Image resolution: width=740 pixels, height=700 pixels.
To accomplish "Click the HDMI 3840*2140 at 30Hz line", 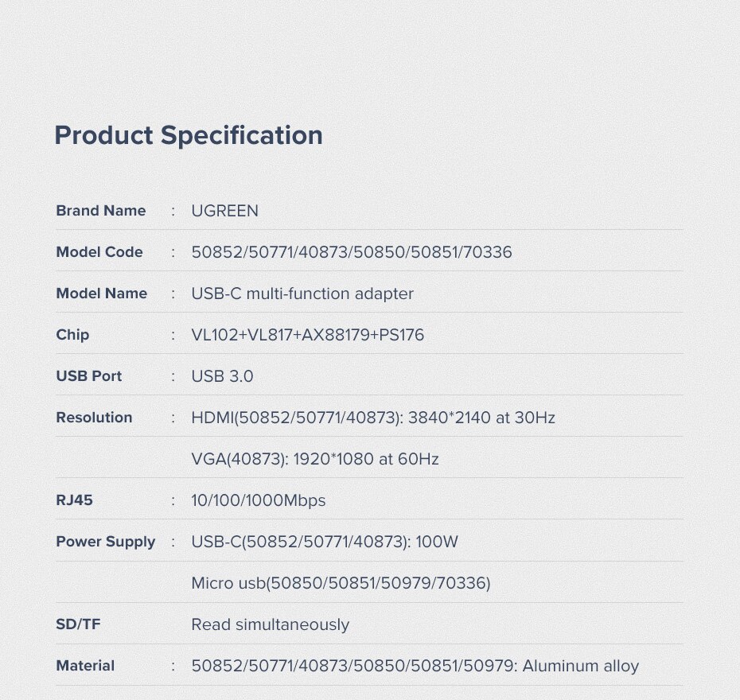I will click(x=372, y=418).
